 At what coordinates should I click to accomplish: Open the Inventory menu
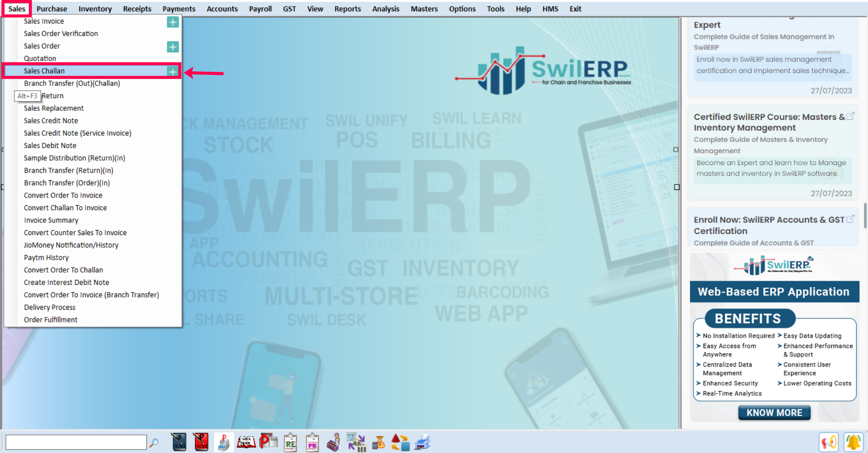pyautogui.click(x=95, y=9)
